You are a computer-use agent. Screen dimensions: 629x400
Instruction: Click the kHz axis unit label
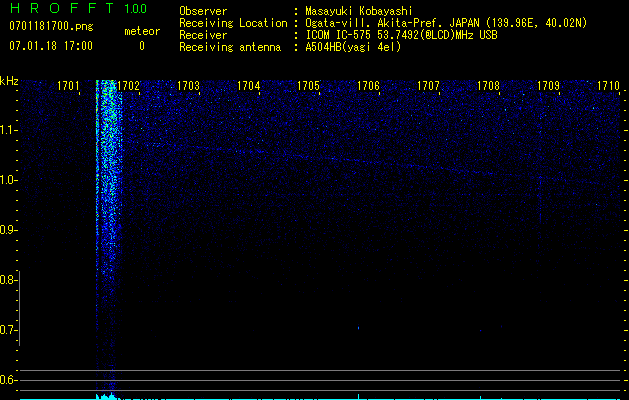coord(9,81)
